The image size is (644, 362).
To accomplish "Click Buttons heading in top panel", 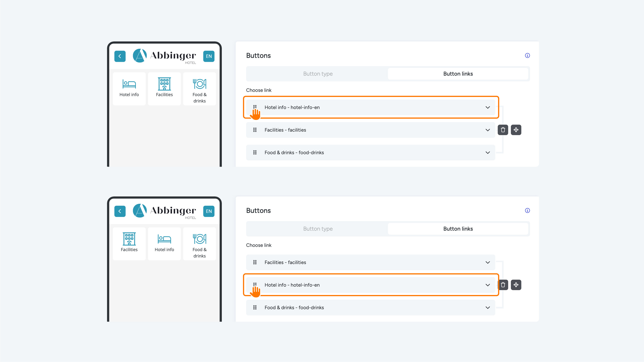I will [x=258, y=55].
